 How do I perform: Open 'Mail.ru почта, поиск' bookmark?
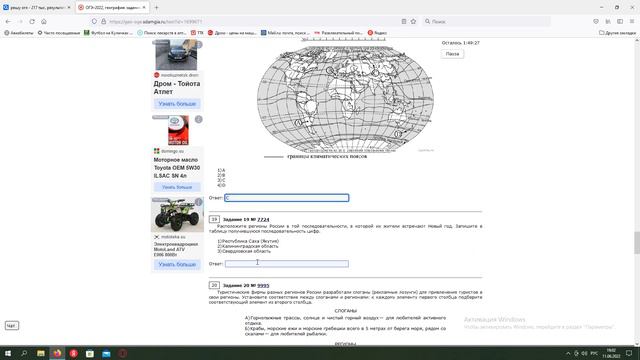click(285, 33)
